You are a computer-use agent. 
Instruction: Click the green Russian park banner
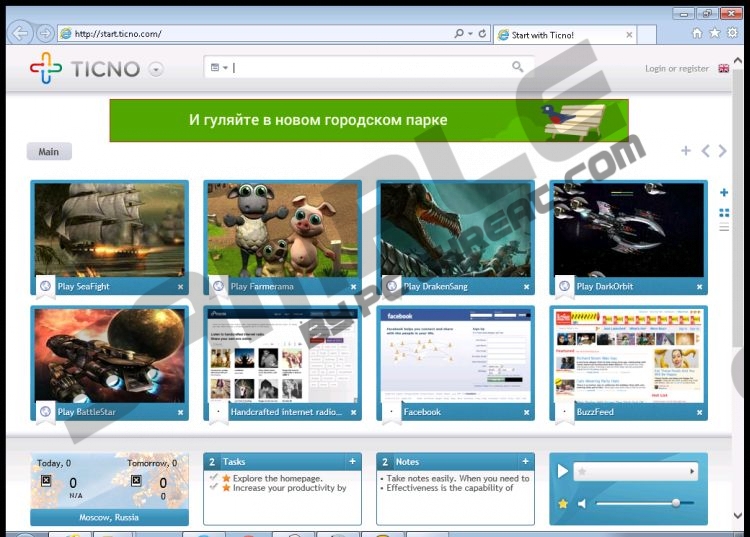click(368, 120)
